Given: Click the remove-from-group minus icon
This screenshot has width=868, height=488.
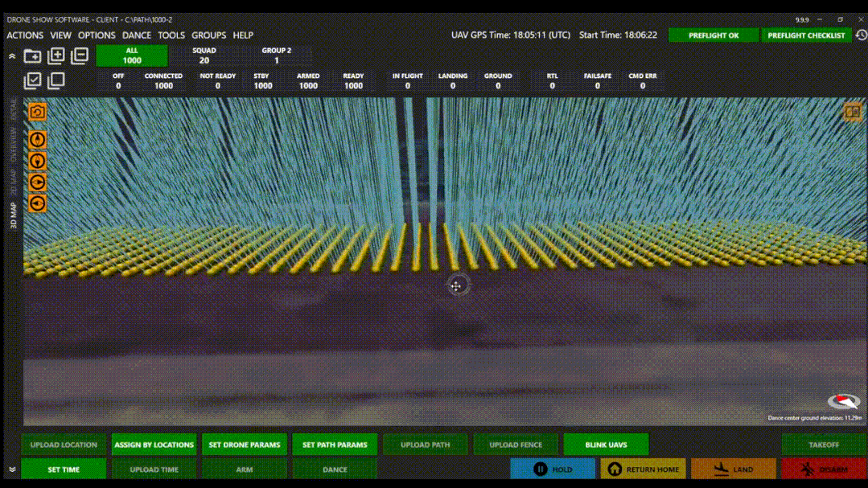Looking at the screenshot, I should click(x=80, y=55).
